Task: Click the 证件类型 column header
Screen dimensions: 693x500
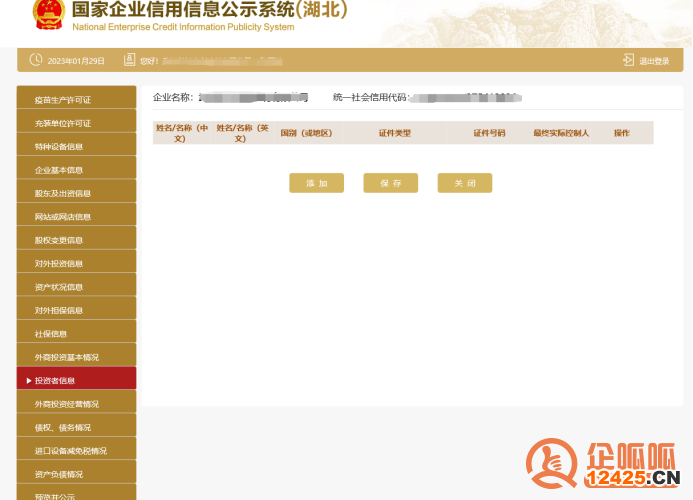Action: tap(394, 133)
